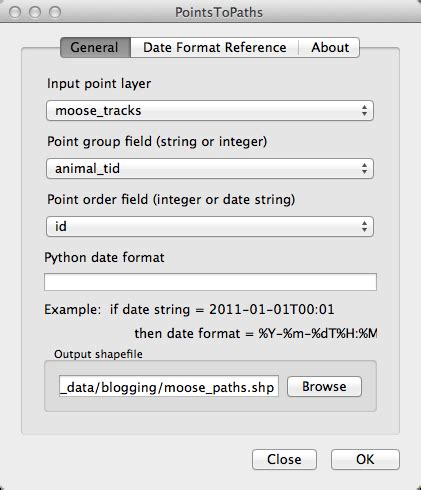
Task: Open the moose_tracks input layer dropdown
Action: 210,111
